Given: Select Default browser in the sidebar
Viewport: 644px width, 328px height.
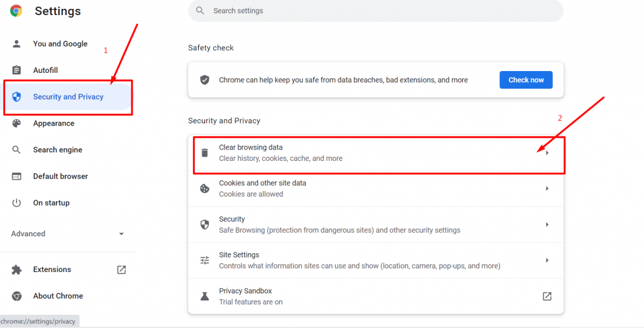Looking at the screenshot, I should pyautogui.click(x=60, y=177).
